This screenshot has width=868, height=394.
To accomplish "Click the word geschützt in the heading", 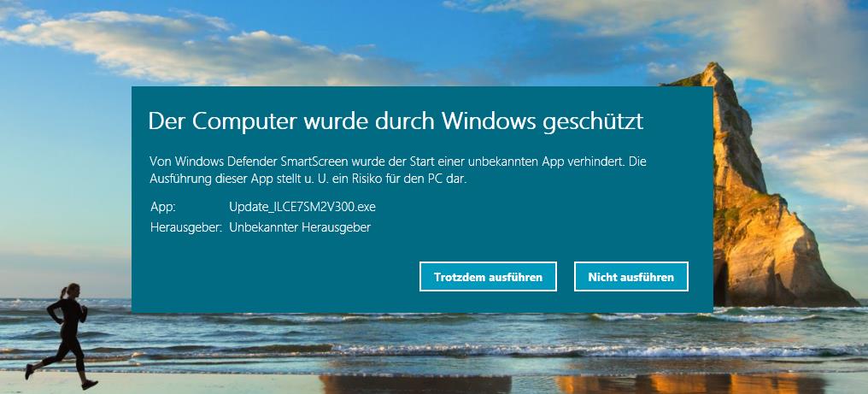I will [x=593, y=122].
